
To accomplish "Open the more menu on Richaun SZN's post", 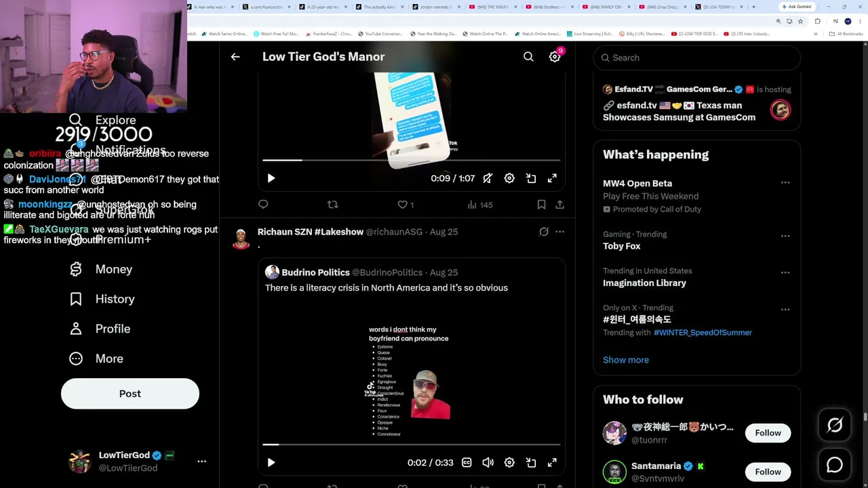I will pyautogui.click(x=559, y=232).
